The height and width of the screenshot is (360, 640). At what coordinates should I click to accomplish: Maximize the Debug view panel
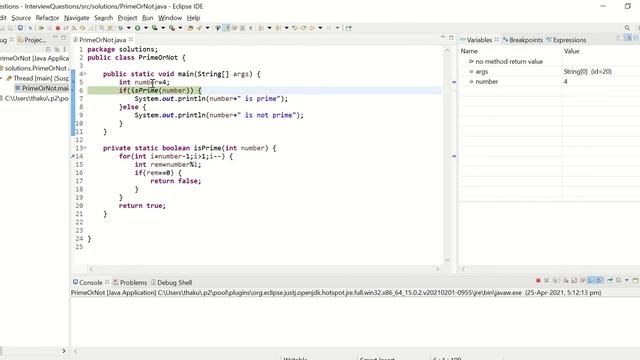(x=63, y=38)
